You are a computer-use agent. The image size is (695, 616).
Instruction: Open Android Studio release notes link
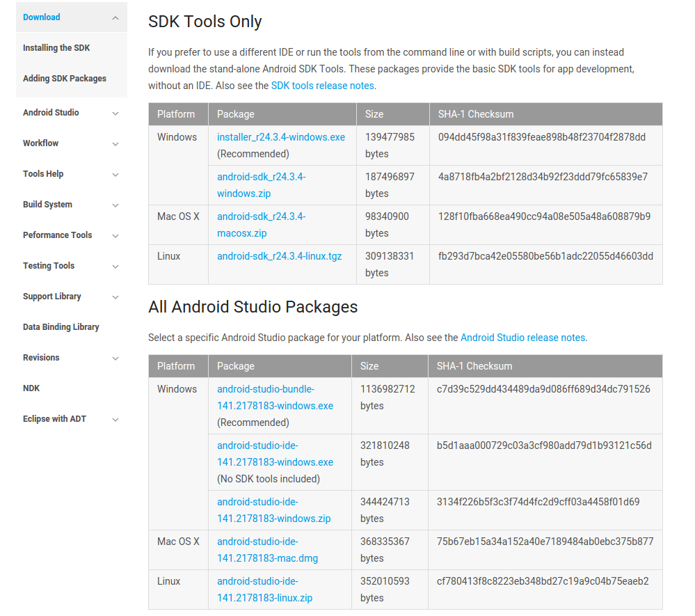click(x=522, y=338)
